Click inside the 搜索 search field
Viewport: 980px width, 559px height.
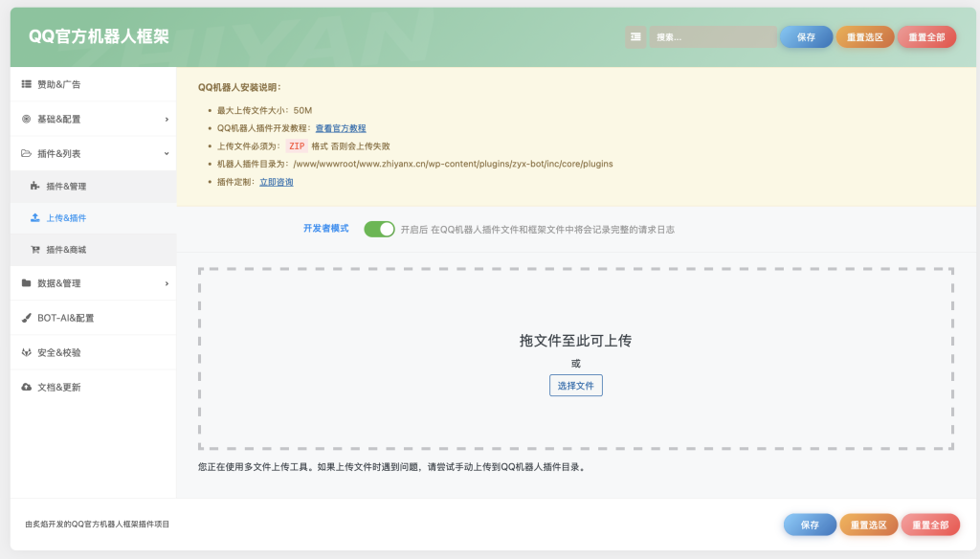click(x=713, y=36)
